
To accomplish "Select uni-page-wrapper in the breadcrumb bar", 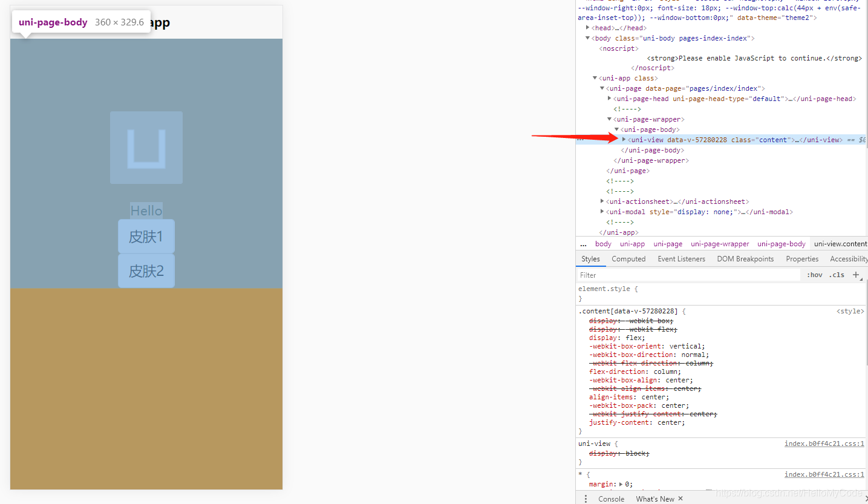I will 720,244.
